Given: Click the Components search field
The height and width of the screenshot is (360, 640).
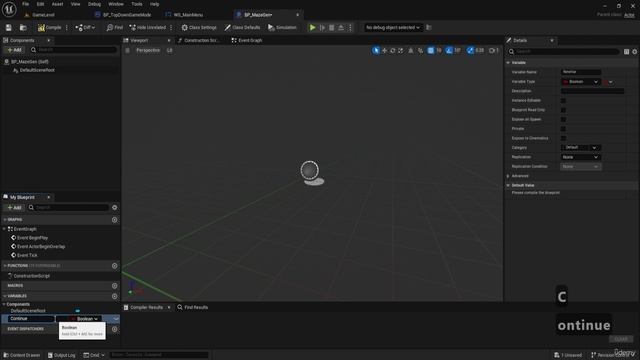Looking at the screenshot, I should point(74,50).
